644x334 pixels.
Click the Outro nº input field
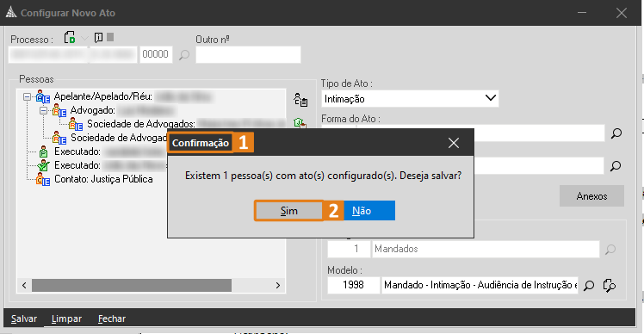coord(248,54)
